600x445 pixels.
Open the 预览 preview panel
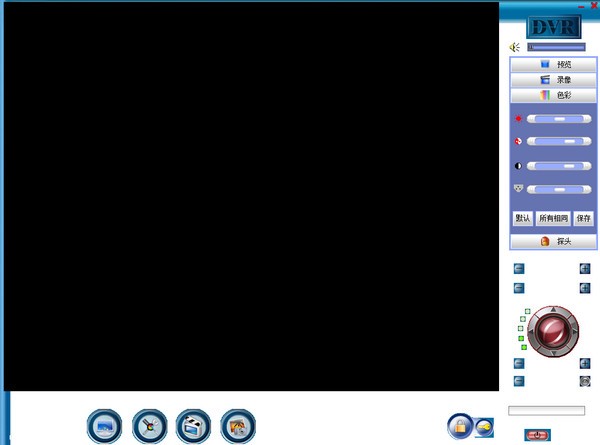click(553, 64)
